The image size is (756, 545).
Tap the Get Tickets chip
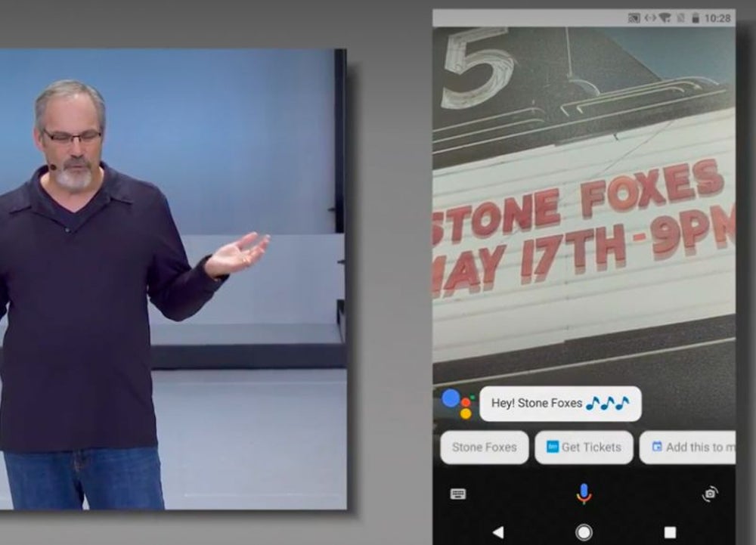(584, 447)
